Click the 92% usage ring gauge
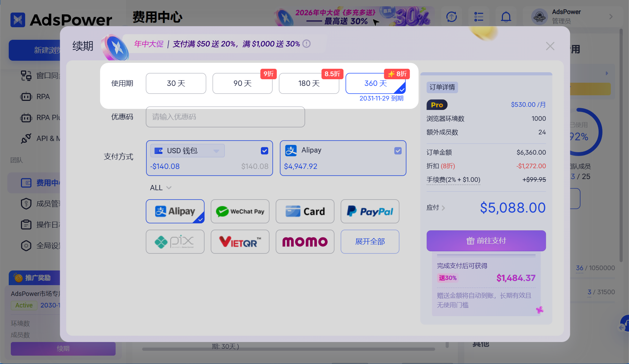The image size is (629, 364). [586, 132]
